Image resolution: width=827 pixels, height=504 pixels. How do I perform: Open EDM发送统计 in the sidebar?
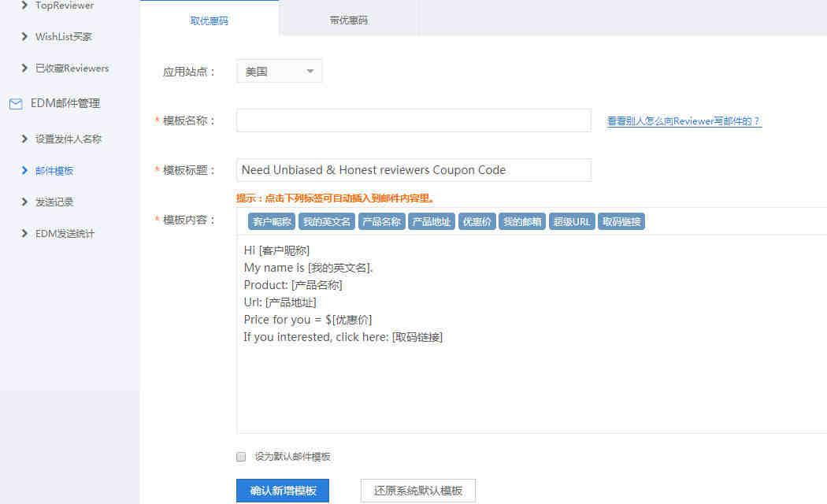tap(65, 234)
